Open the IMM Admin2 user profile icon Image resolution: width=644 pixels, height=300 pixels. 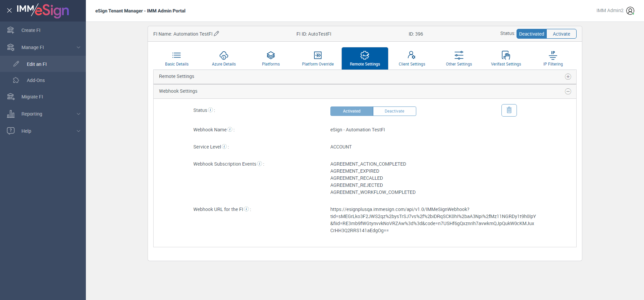point(630,11)
